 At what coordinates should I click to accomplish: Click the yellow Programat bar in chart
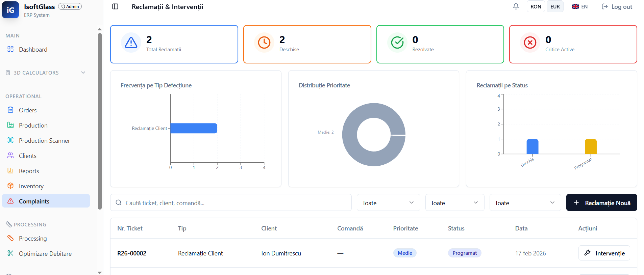click(591, 147)
